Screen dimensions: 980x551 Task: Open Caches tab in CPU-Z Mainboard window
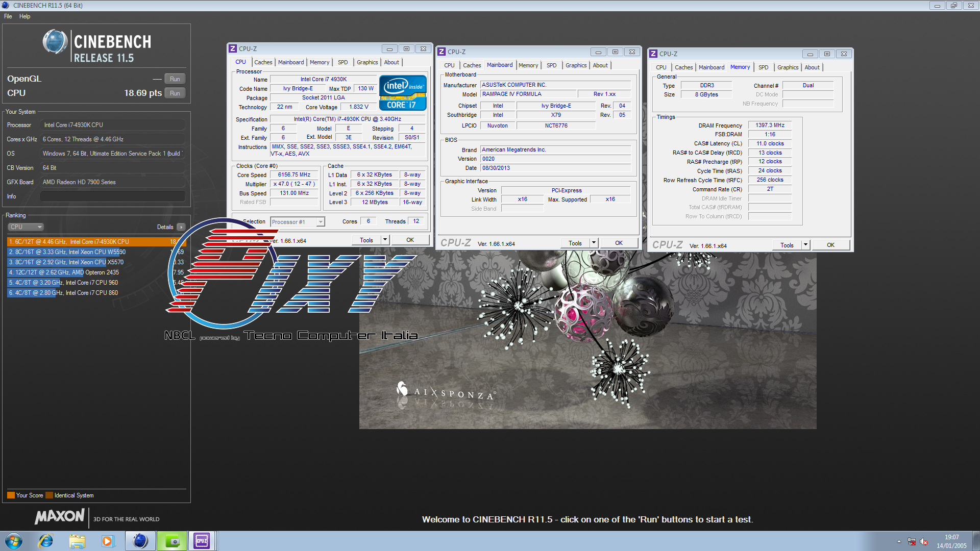pyautogui.click(x=472, y=65)
